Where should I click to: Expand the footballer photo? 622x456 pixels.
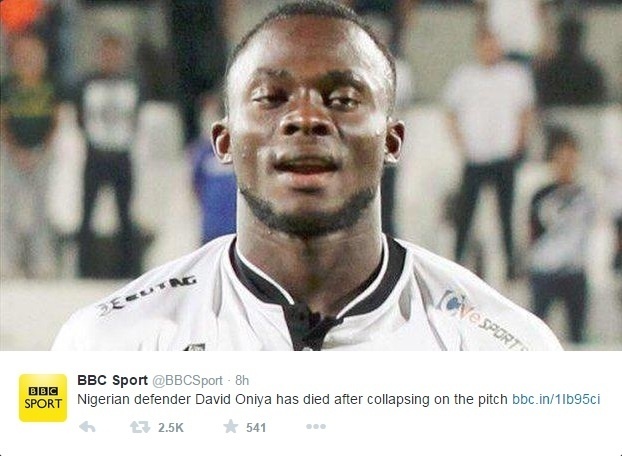[311, 175]
